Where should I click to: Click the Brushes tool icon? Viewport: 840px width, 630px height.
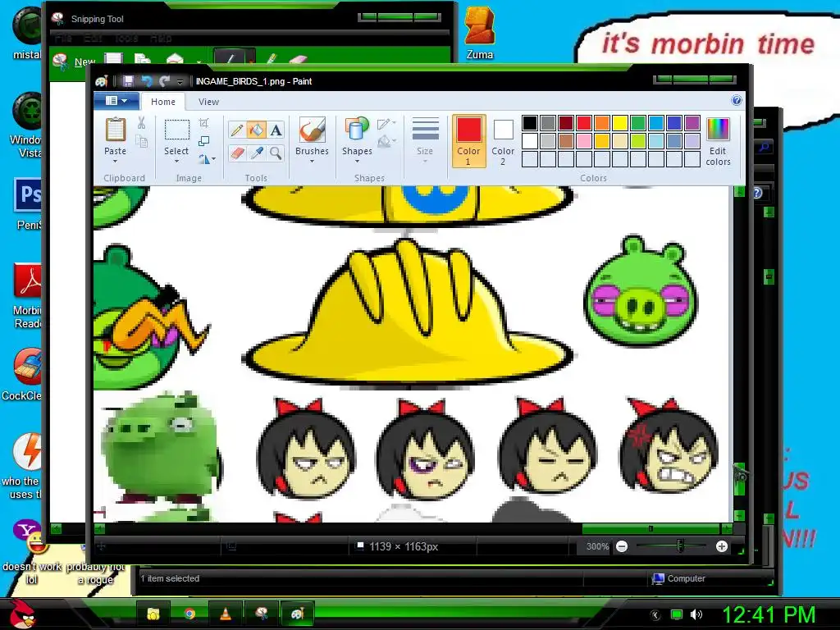pyautogui.click(x=312, y=130)
